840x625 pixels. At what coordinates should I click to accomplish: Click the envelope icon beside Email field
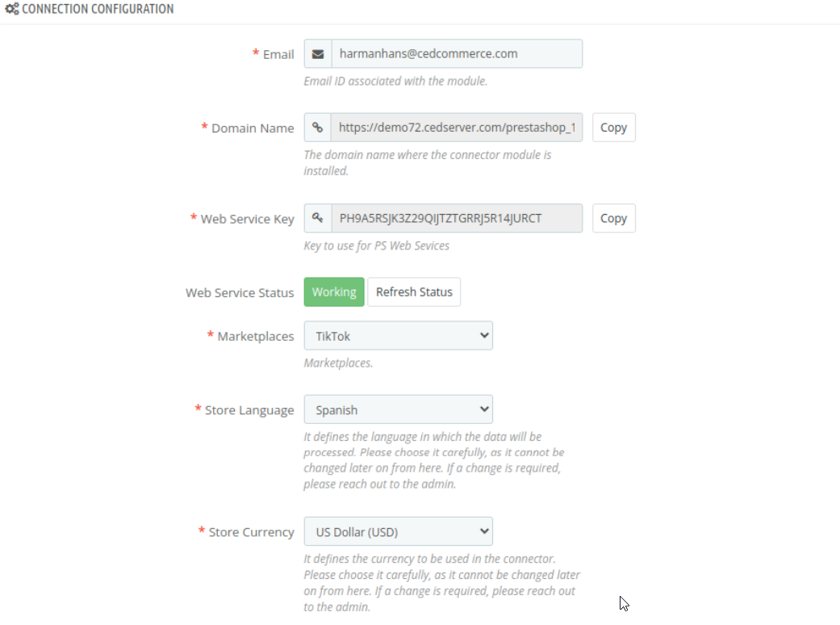[x=318, y=54]
